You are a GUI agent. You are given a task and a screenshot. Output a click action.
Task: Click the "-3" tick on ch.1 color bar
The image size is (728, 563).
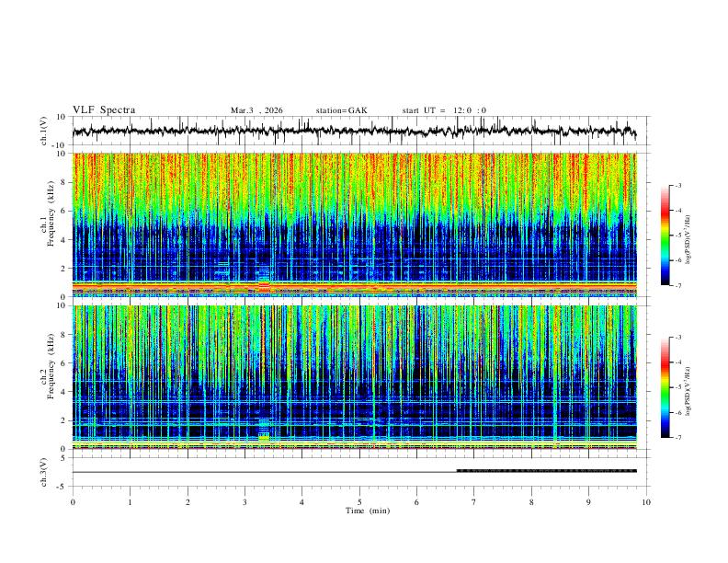(x=678, y=185)
